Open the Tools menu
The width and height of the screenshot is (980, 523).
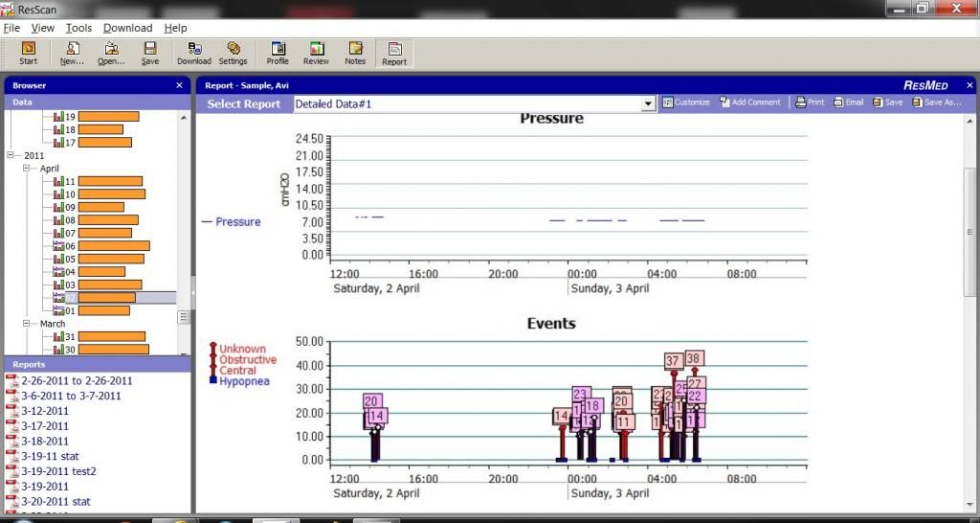click(x=78, y=28)
